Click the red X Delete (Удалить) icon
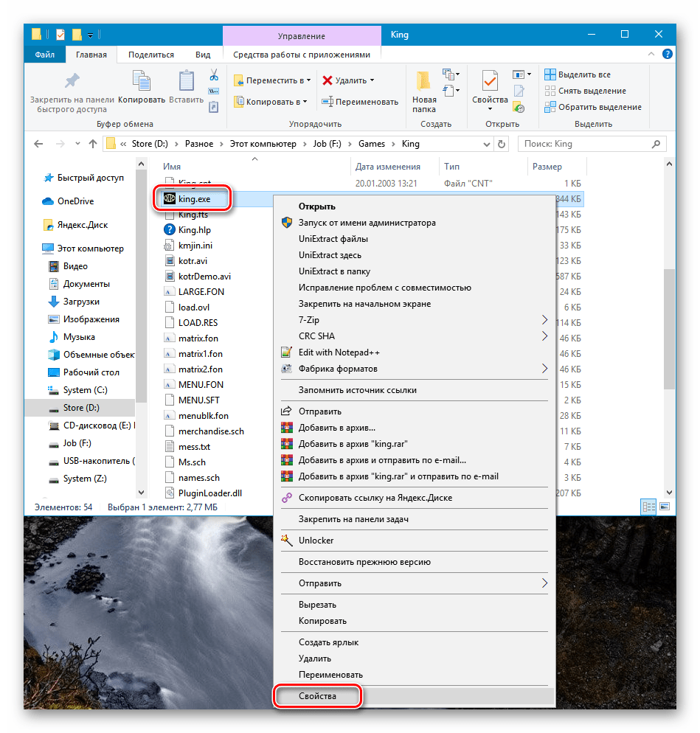The width and height of the screenshot is (700, 733). pyautogui.click(x=328, y=80)
